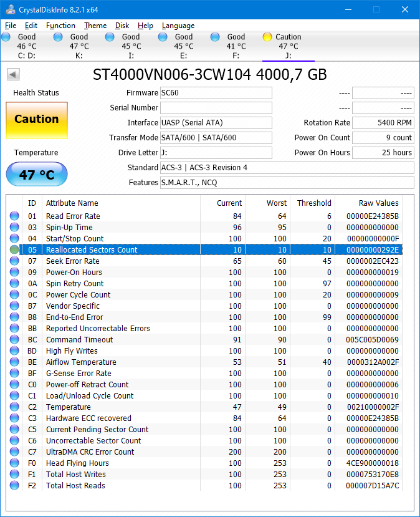Screen dimensions: 420x517
Task: Click the previous disk arrow button
Action: 13,75
